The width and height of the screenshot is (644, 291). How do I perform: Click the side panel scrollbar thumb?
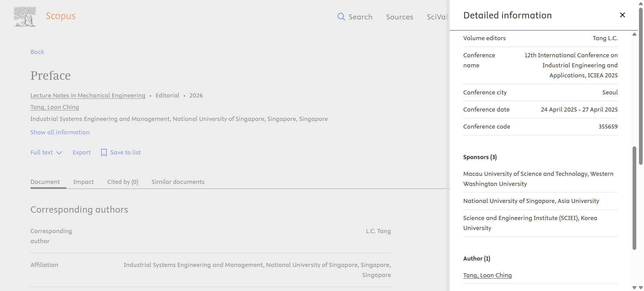coord(634,198)
